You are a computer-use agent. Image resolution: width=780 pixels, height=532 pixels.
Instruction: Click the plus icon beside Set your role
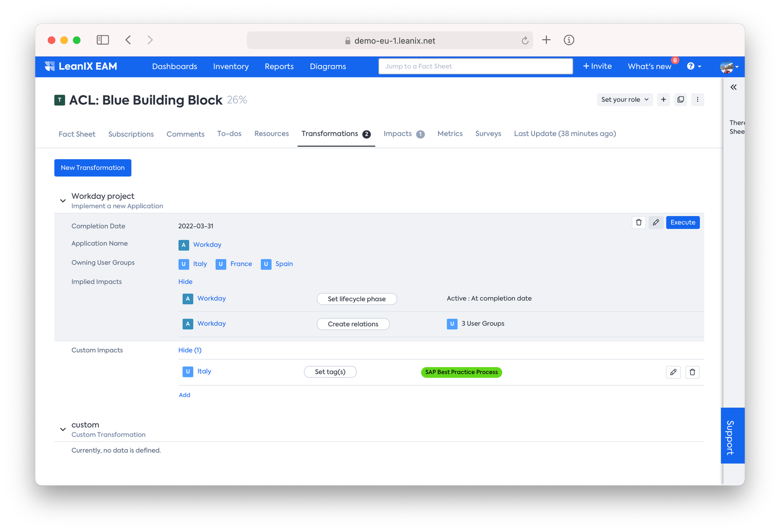click(x=663, y=99)
